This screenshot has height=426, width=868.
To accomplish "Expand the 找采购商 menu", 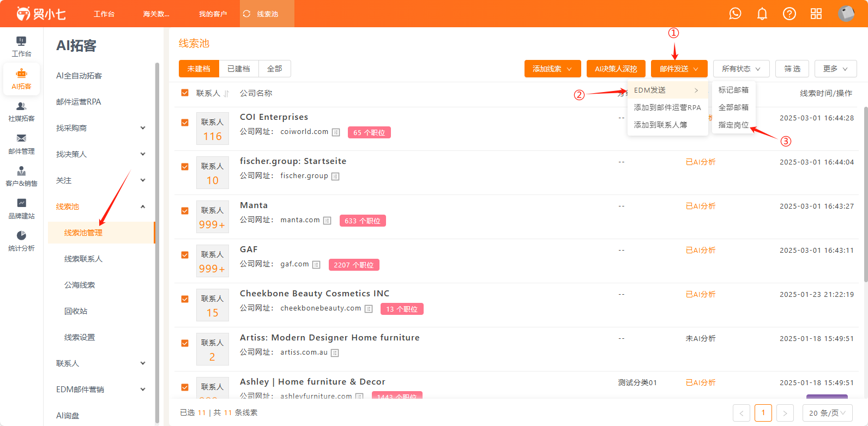I will click(101, 128).
